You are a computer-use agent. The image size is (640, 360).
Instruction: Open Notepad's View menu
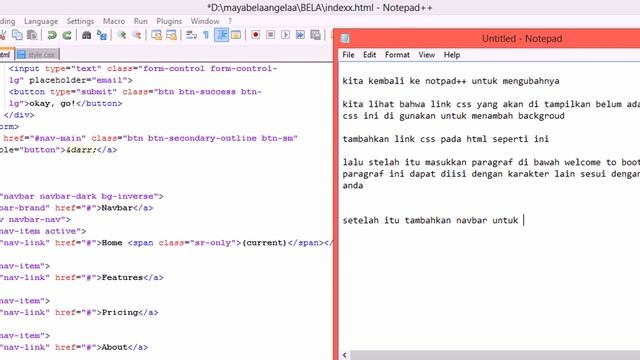click(427, 55)
